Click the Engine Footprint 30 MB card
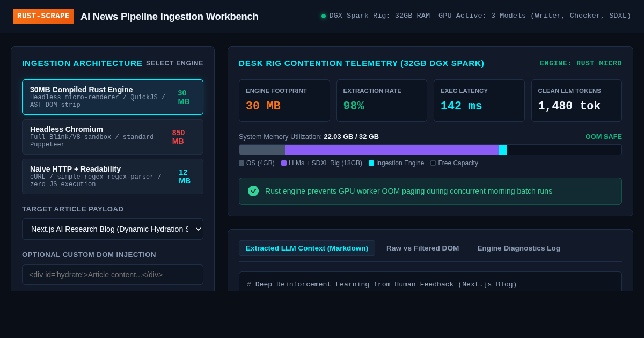 pos(284,100)
